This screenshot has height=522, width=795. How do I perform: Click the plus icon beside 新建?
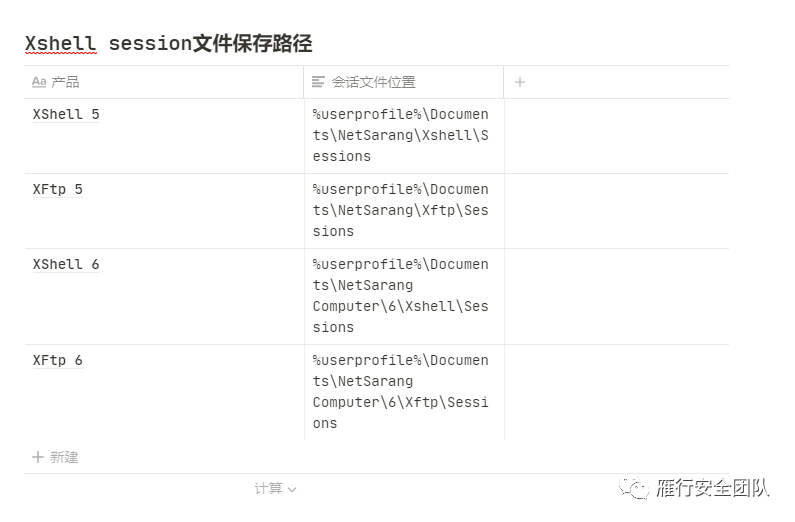38,457
